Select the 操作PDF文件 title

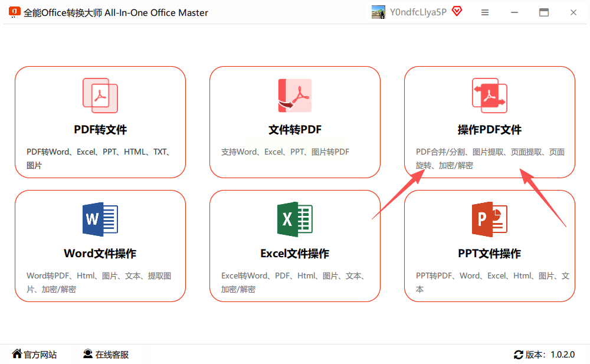490,129
